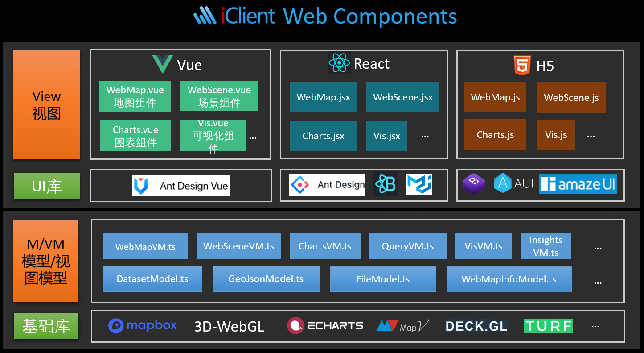Image resolution: width=644 pixels, height=353 pixels.
Task: Open the GeoJsonModel.ts box
Action: tap(266, 279)
